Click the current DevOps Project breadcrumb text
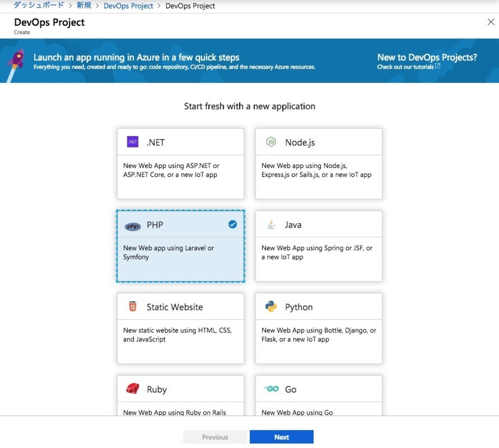Viewport: 499px width, 448px height. tap(190, 6)
